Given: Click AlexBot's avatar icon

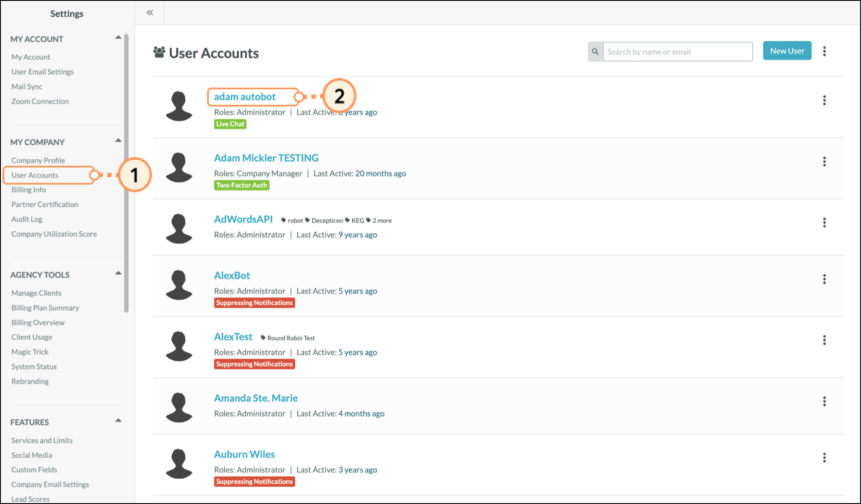Looking at the screenshot, I should coord(179,285).
